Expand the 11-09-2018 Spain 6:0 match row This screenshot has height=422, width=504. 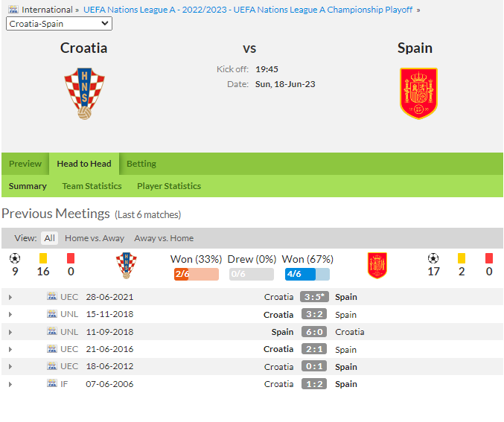click(x=10, y=332)
